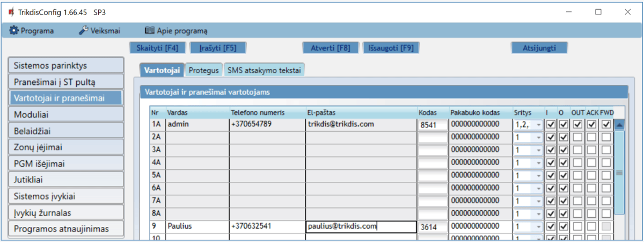Click the users table vertical scrollbar thumb
Image resolution: width=644 pixels, height=242 pixels.
(619, 173)
